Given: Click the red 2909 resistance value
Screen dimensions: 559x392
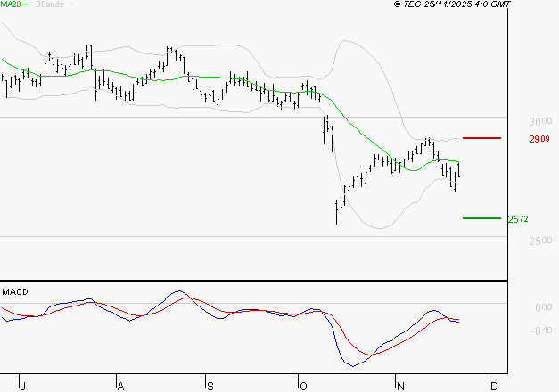Looking at the screenshot, I should pos(539,139).
